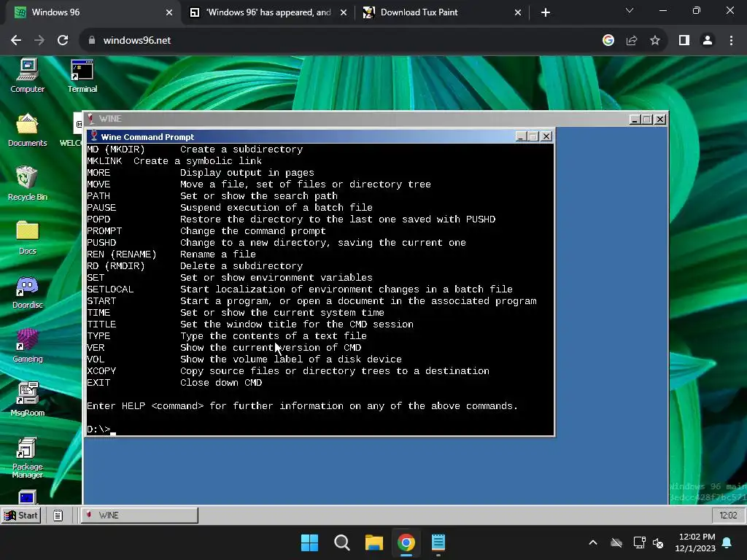
Task: Go back in browser history
Action: 16,41
